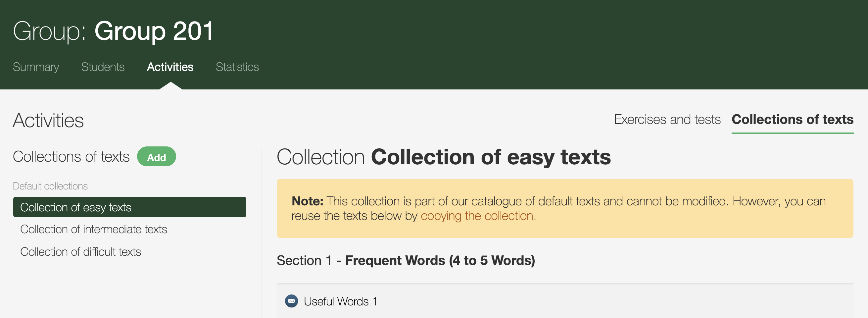Viewport: 868px width, 318px height.
Task: Click the large Activities page heading
Action: [x=48, y=120]
